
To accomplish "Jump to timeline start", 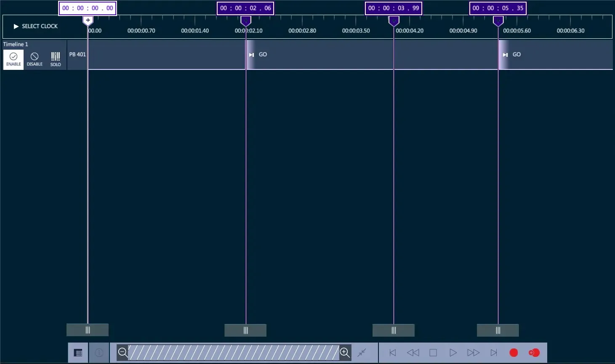I will point(392,353).
